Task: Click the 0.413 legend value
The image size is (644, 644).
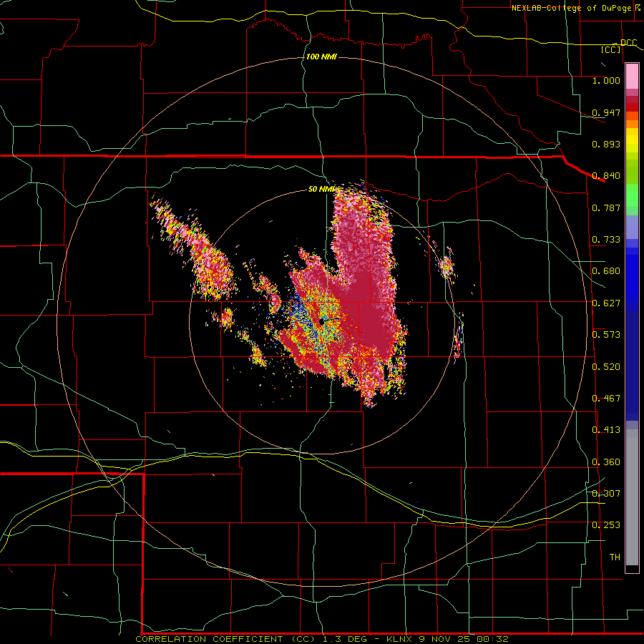Action: click(x=606, y=430)
